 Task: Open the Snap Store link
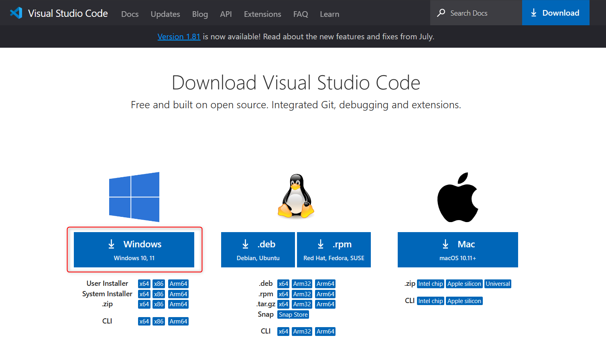point(293,315)
